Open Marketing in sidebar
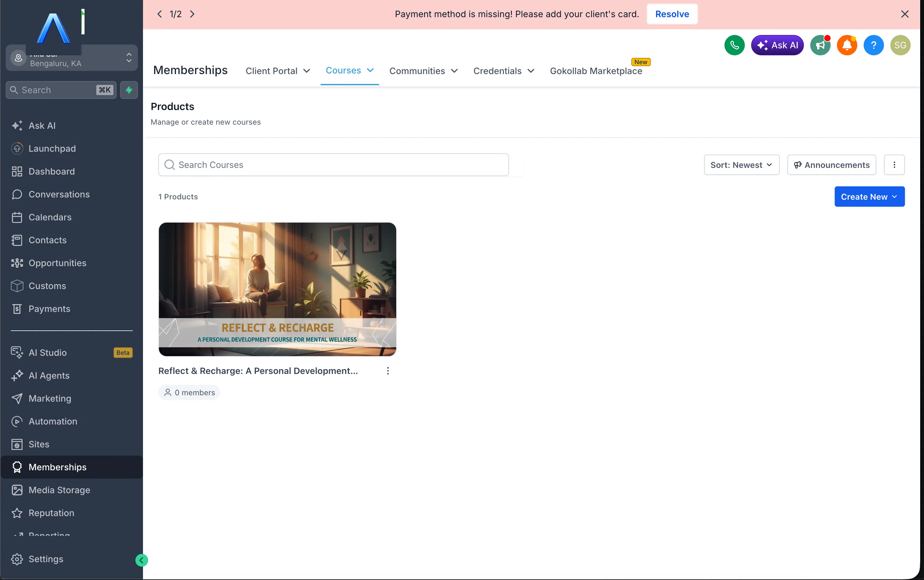 coord(72,398)
